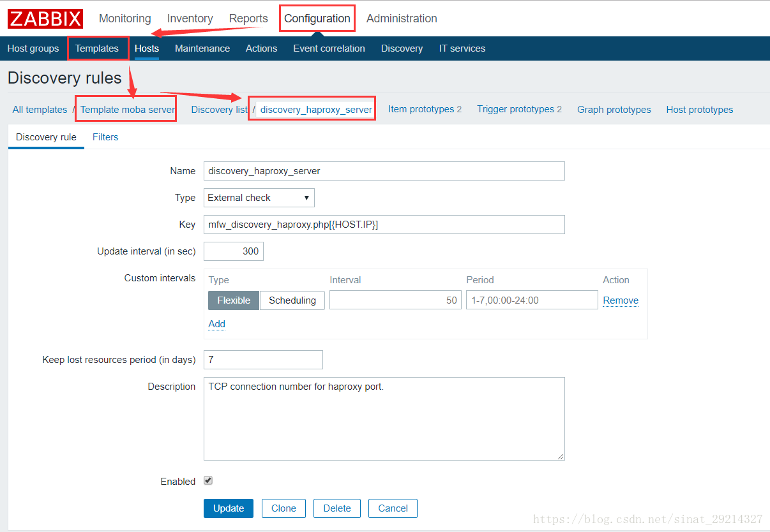This screenshot has height=532, width=770.
Task: Open the Inventory menu
Action: (x=190, y=18)
